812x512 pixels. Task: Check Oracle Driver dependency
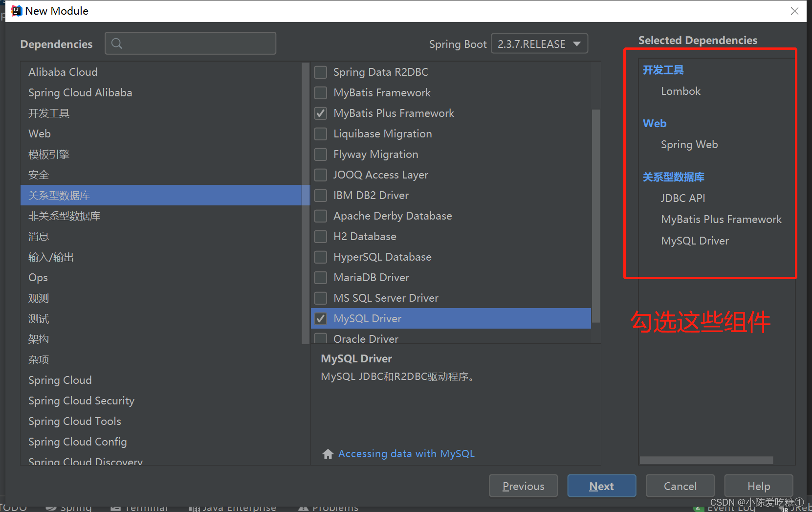pos(321,338)
